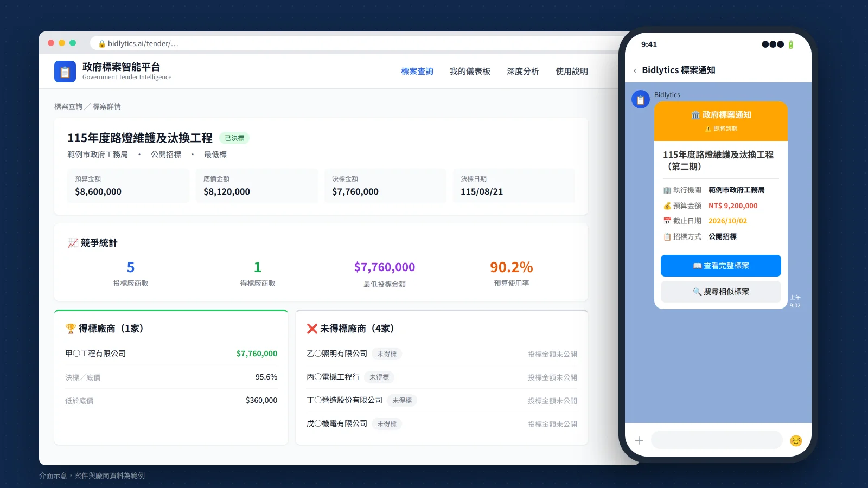The width and height of the screenshot is (868, 488).
Task: Switch to 我的儀表板 tab
Action: point(470,72)
